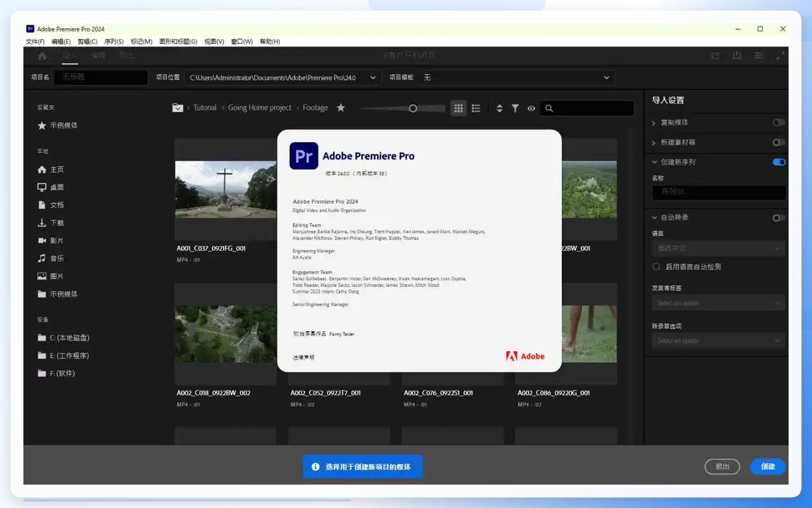Switch to list view icon
Screen dimensions: 812x508
coord(476,108)
